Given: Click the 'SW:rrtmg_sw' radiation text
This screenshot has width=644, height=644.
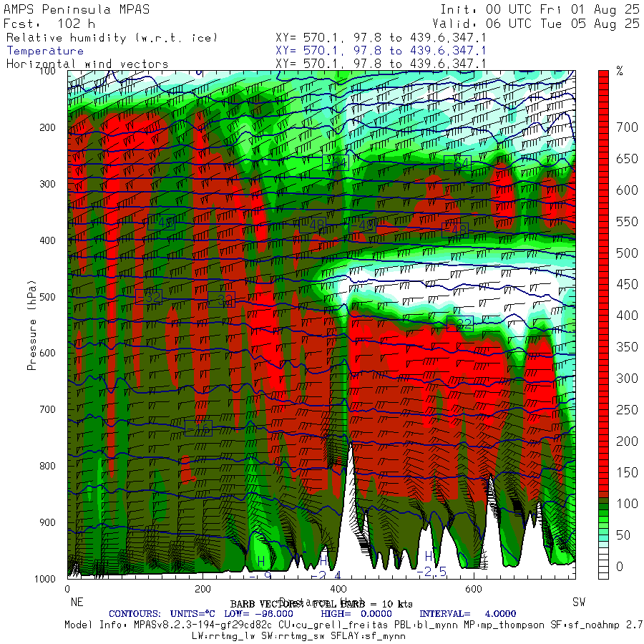Looking at the screenshot, I should point(293,636).
